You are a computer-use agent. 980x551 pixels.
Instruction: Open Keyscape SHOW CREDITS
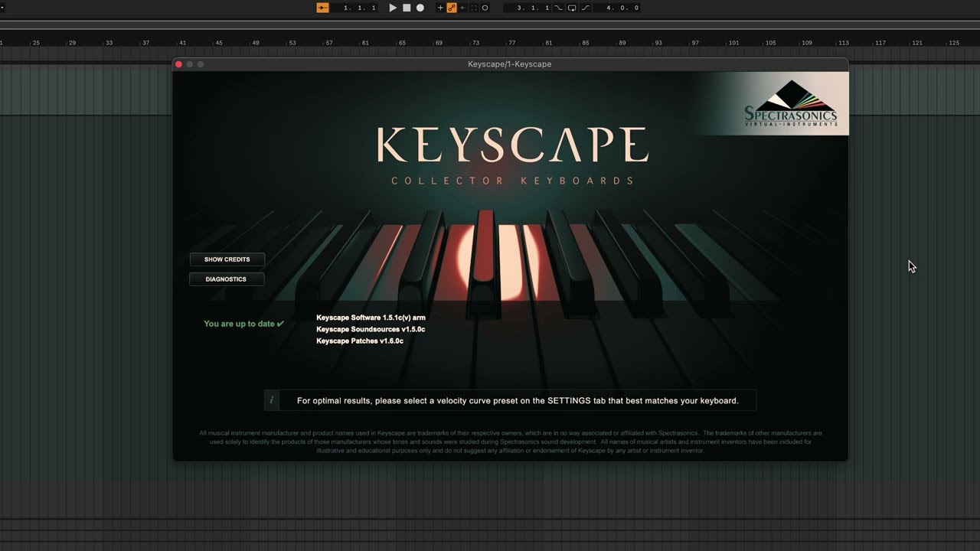pyautogui.click(x=227, y=259)
